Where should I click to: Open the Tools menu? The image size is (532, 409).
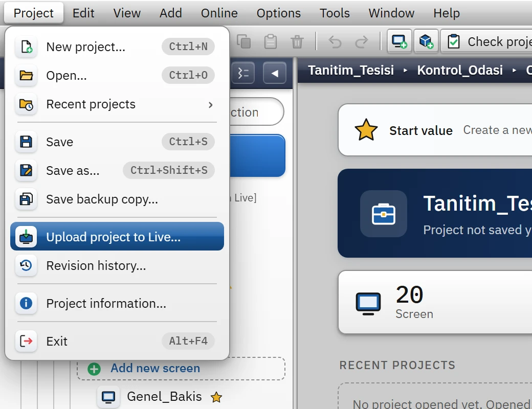[335, 13]
